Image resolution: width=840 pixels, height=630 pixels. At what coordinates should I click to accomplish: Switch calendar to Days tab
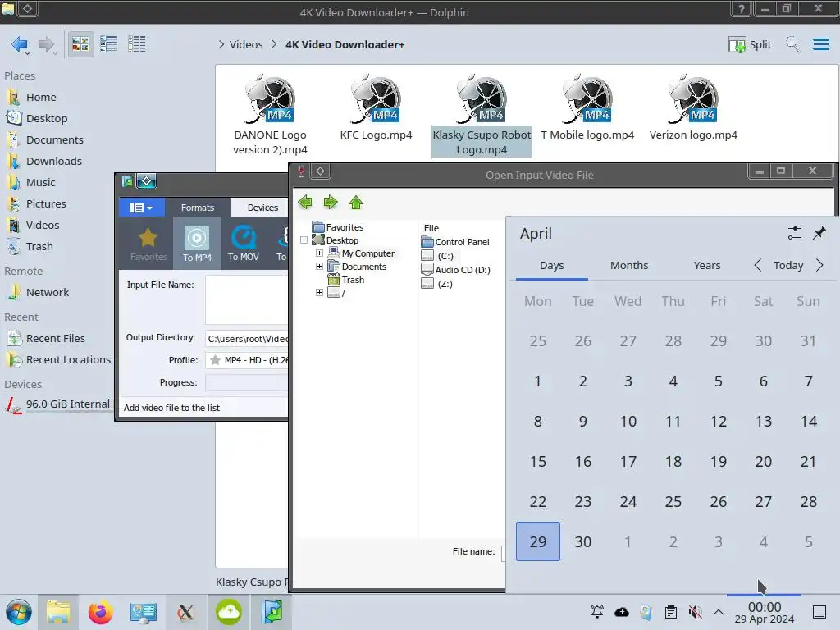click(552, 265)
